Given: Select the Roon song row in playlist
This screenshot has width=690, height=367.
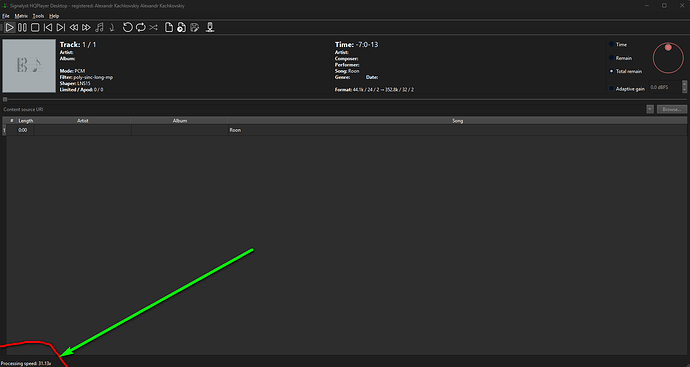Looking at the screenshot, I should click(345, 130).
